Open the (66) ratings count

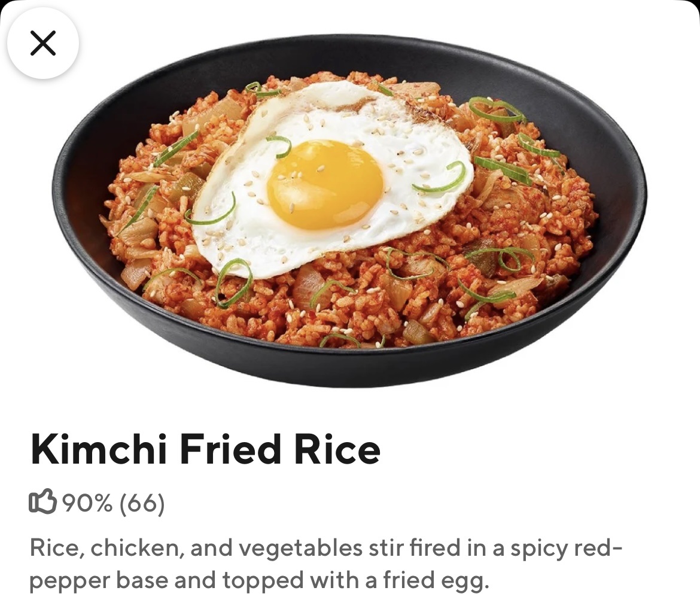tap(142, 503)
